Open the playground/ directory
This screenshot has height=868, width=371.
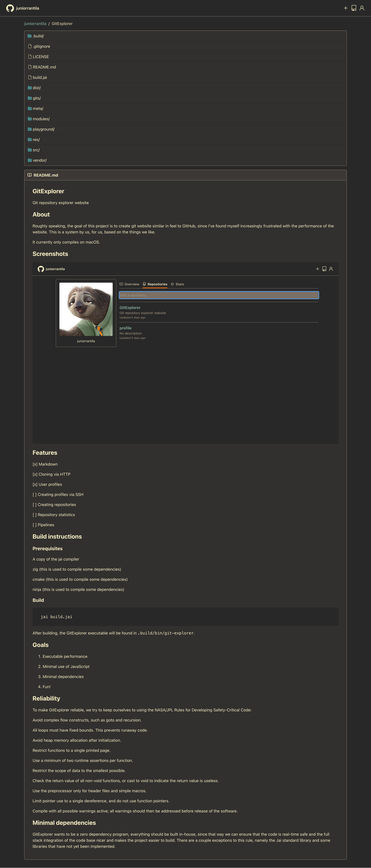(x=44, y=129)
